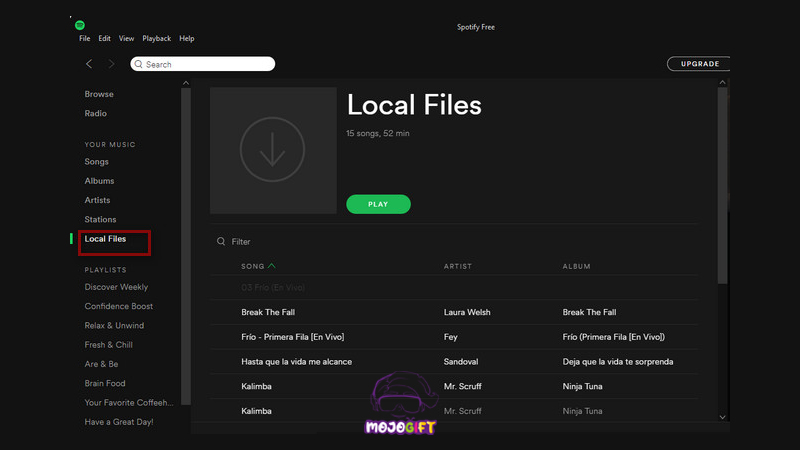Click main pane scroll-up arrow

coord(722,82)
